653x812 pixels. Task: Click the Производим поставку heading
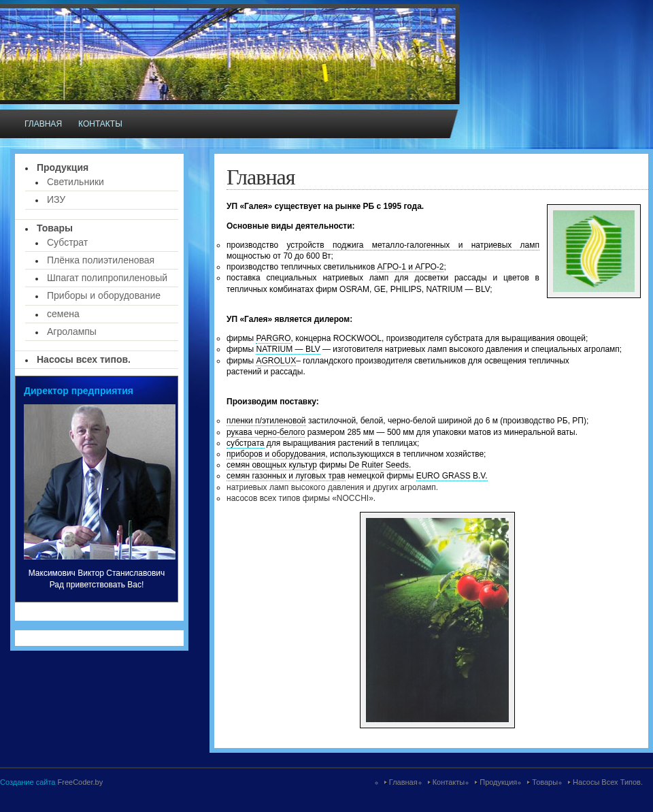[273, 402]
